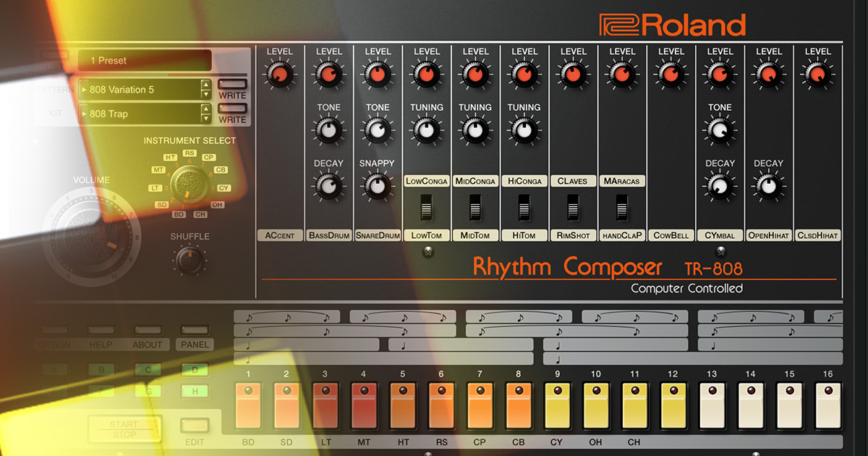Click the Roland logo
868x456 pixels.
tap(672, 25)
